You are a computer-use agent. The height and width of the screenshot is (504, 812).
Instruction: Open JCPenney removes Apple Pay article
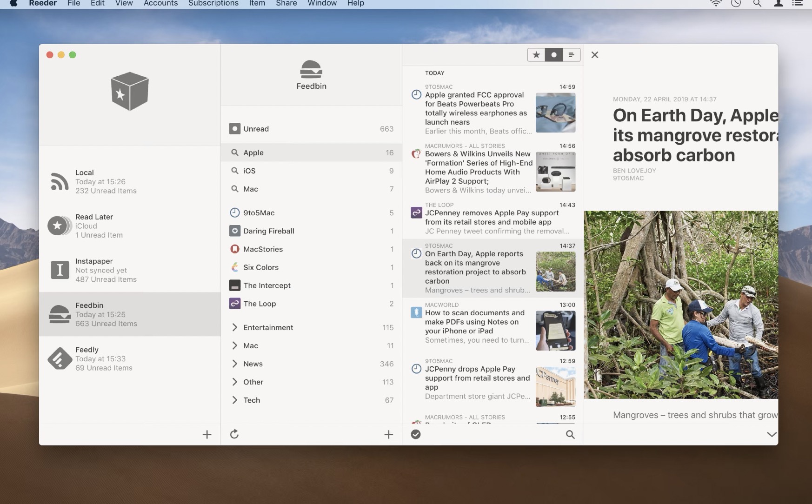pos(492,218)
